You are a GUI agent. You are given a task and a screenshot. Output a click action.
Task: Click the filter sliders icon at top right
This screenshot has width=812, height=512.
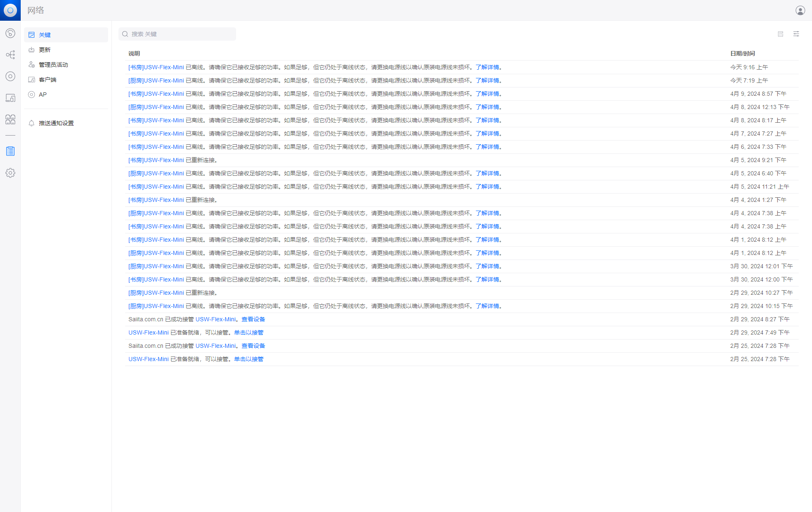796,34
